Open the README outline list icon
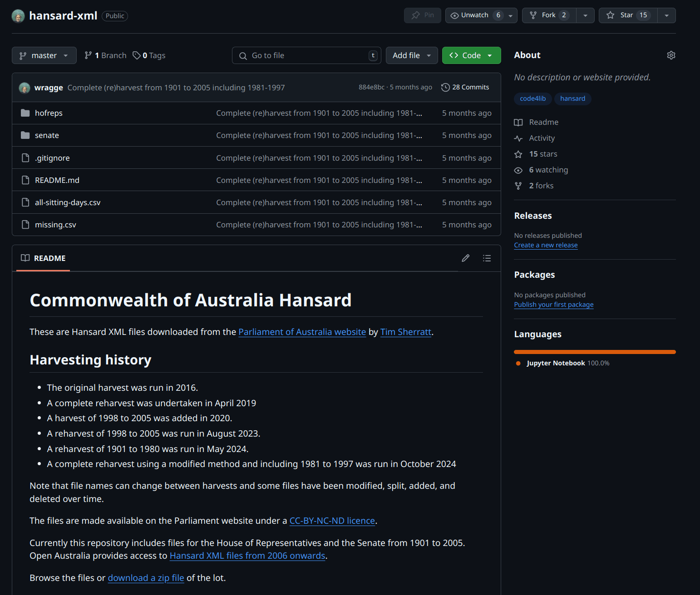The image size is (700, 595). click(487, 258)
